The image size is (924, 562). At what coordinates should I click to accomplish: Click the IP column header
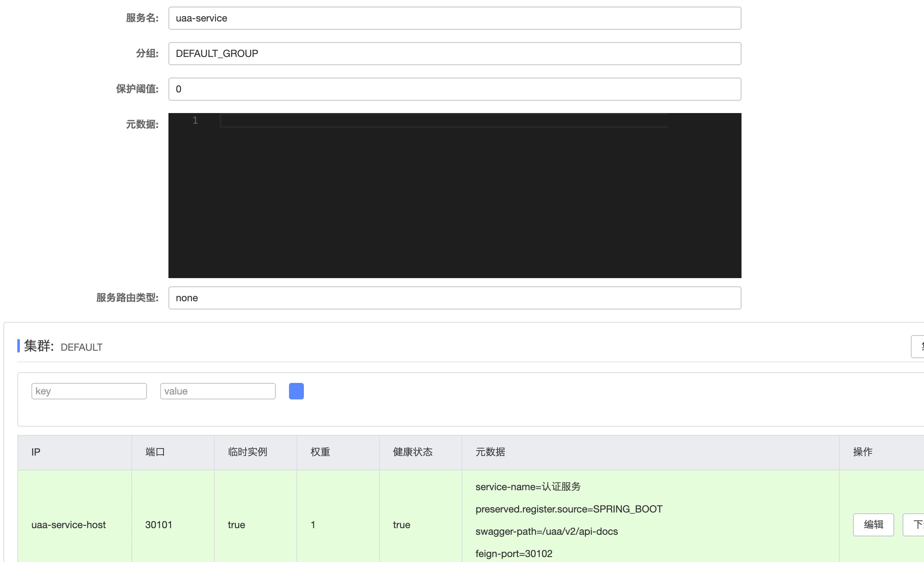coord(36,452)
